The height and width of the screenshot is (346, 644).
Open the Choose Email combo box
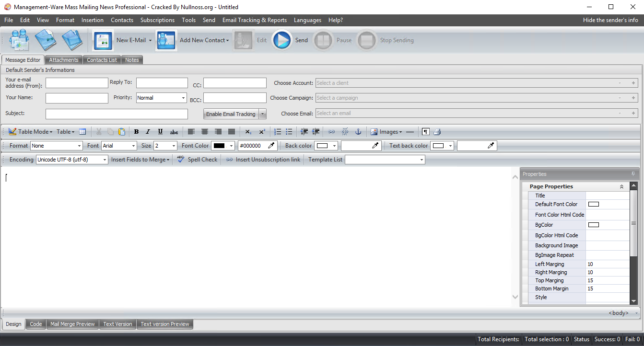point(477,113)
